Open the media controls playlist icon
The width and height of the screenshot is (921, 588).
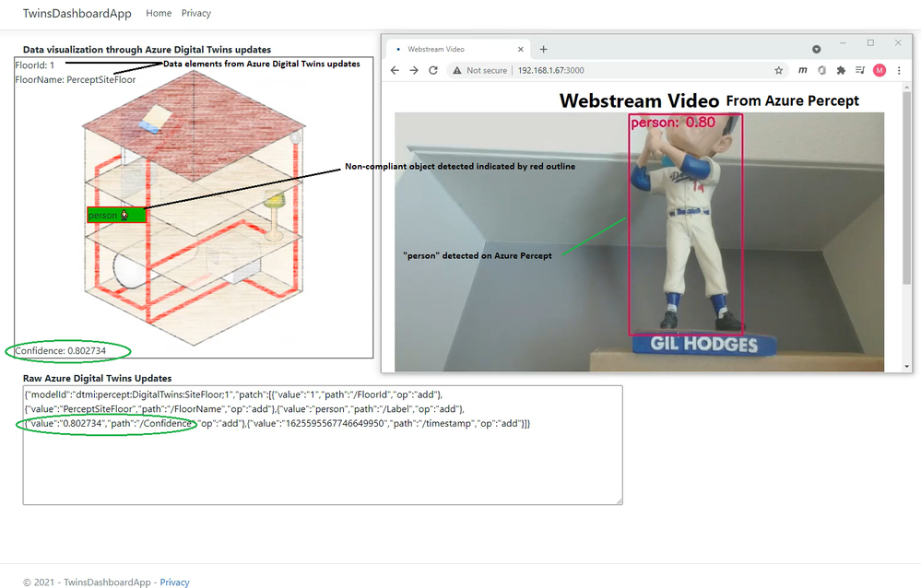coord(860,70)
